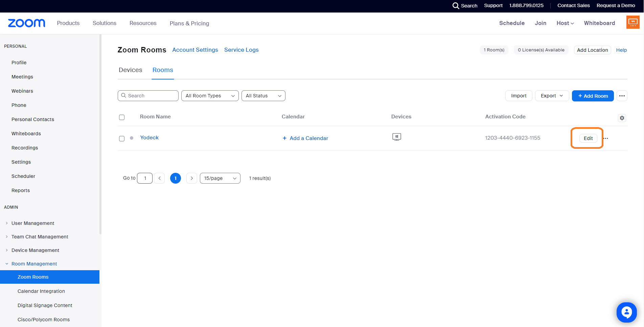
Task: Click the next page arrow in pagination
Action: tap(191, 178)
